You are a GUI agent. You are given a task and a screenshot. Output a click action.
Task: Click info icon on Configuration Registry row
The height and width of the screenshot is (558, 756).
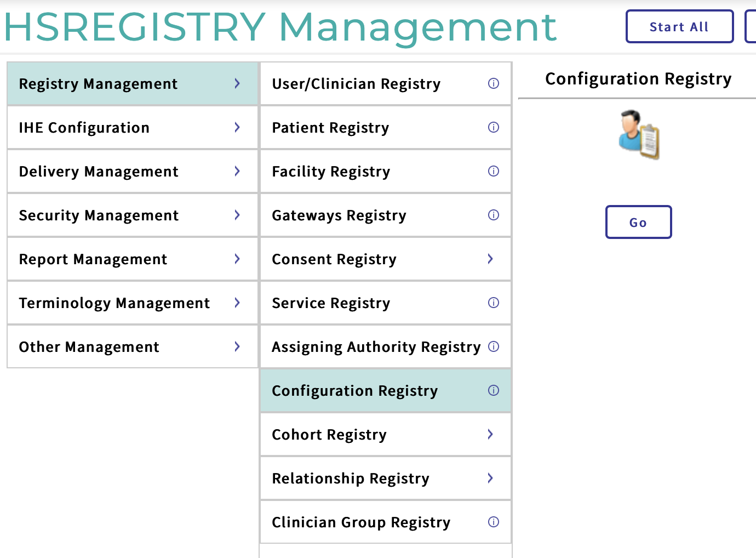(494, 390)
